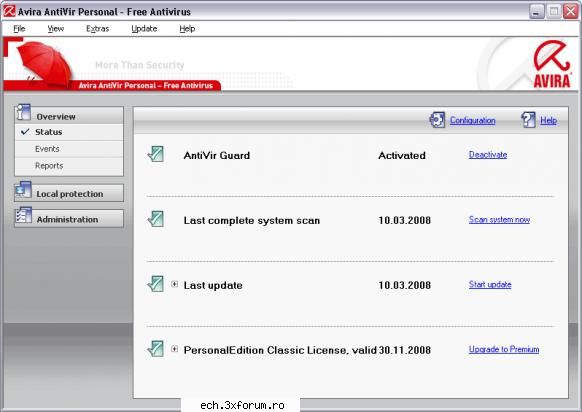Close the Avira window
The width and height of the screenshot is (582, 412).
pos(571,12)
